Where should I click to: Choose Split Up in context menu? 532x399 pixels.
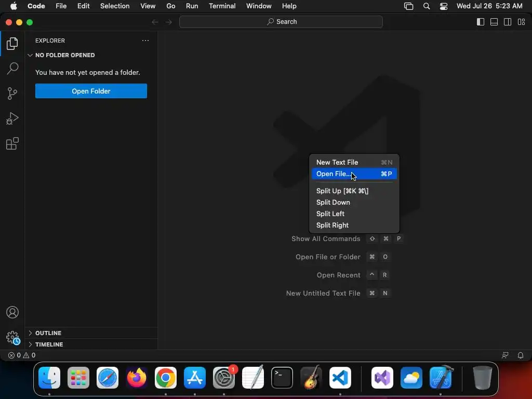coord(354,191)
